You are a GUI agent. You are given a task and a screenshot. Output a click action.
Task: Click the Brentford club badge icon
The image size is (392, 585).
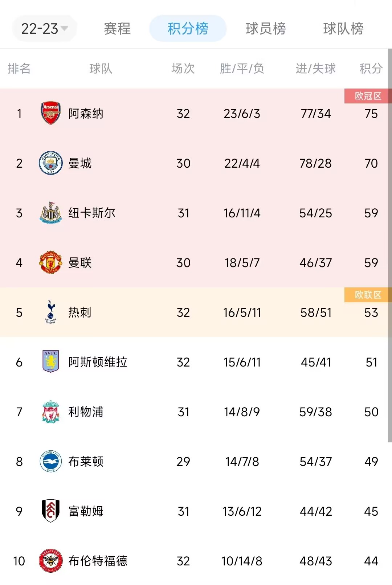[x=51, y=561]
